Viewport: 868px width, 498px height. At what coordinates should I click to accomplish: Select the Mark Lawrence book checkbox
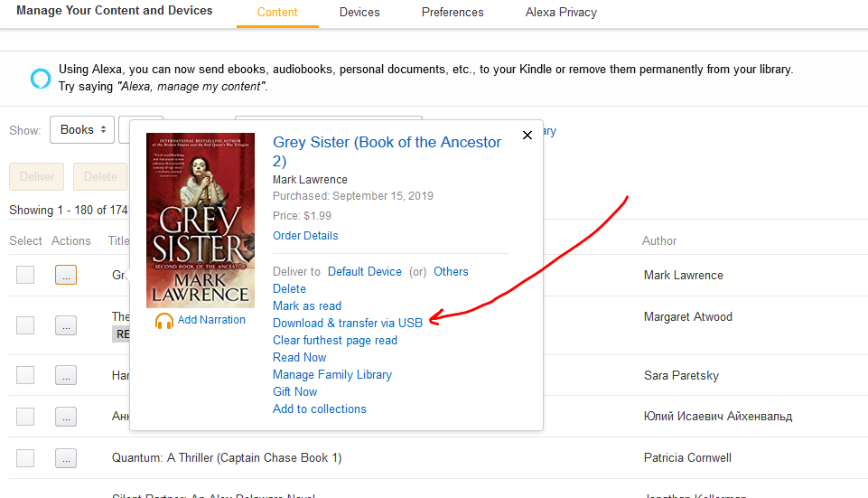coord(25,275)
